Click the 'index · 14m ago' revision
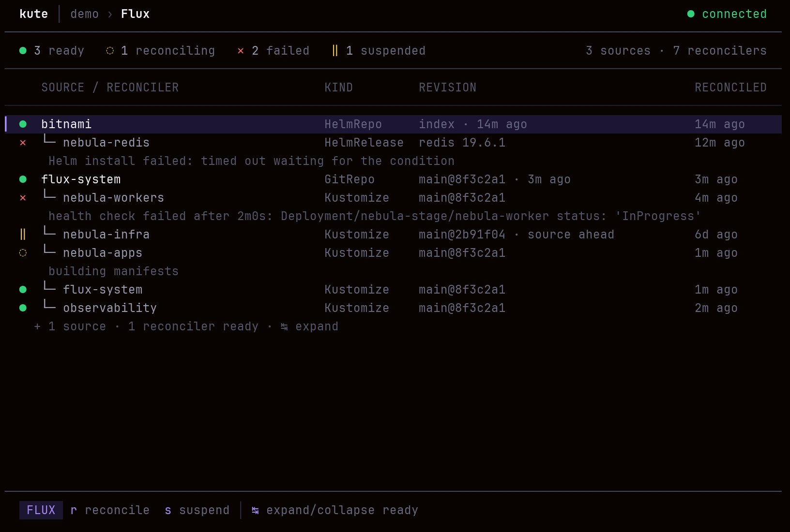Viewport: 790px width, 532px height. tap(473, 124)
